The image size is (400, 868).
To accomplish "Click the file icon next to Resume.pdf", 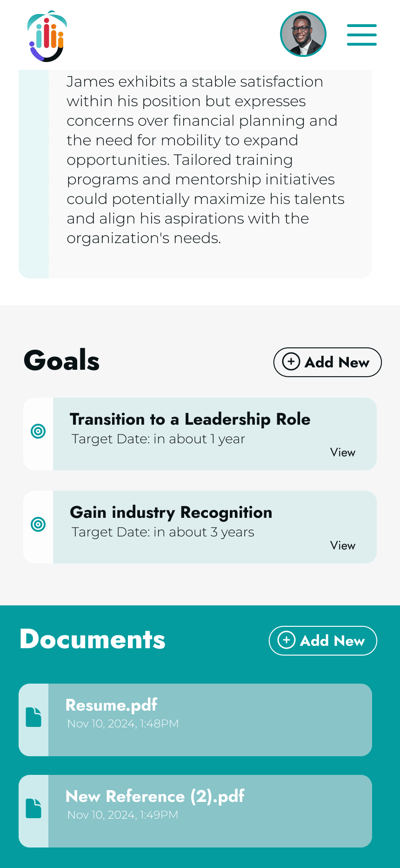I will (33, 717).
